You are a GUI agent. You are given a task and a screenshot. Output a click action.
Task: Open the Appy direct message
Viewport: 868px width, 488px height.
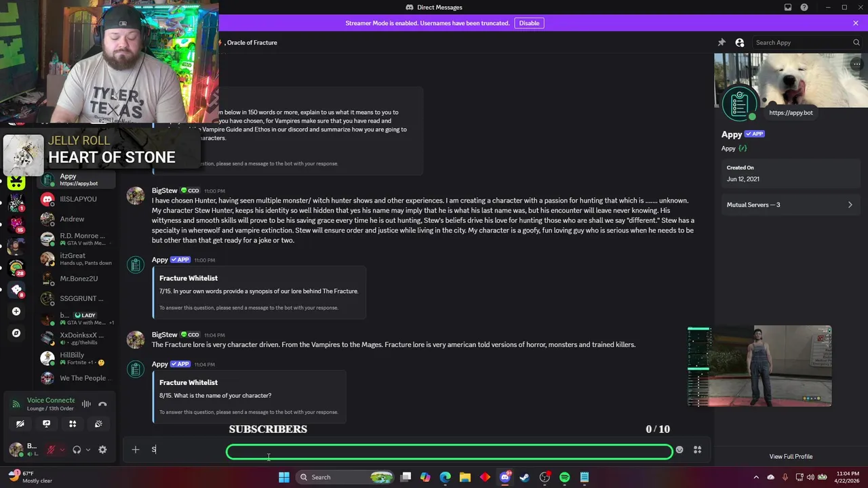[x=76, y=180]
